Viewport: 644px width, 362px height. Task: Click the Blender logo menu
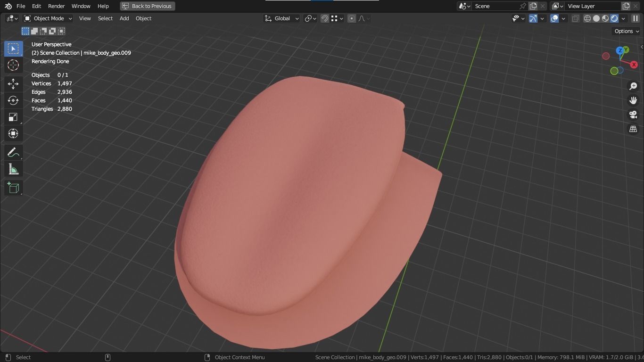tap(8, 6)
